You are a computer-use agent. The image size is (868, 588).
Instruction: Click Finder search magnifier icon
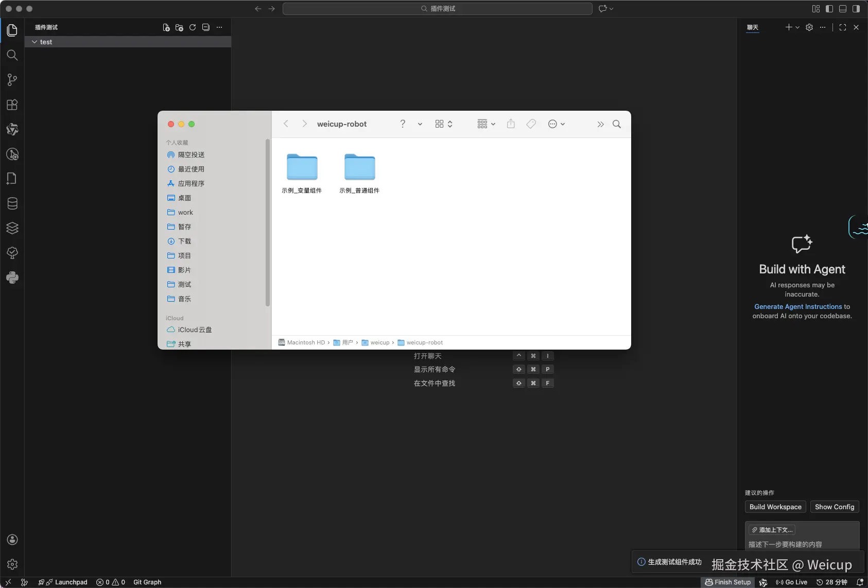[617, 124]
